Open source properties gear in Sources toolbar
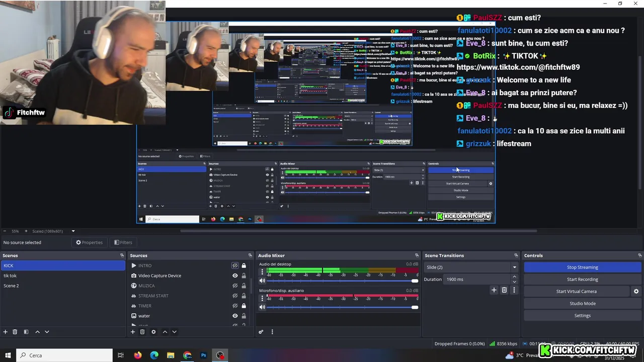This screenshot has width=644, height=362. coord(153,332)
